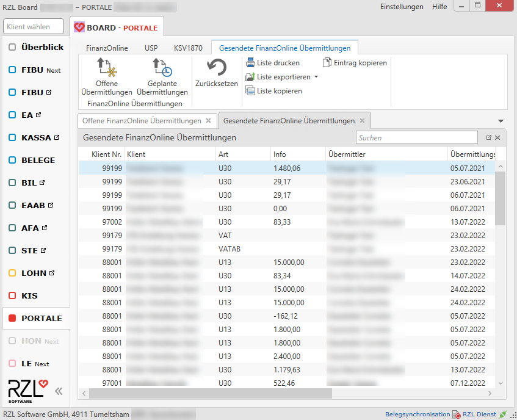Toggle the BELEGE module checkbox
This screenshot has height=420, width=517.
pos(12,160)
